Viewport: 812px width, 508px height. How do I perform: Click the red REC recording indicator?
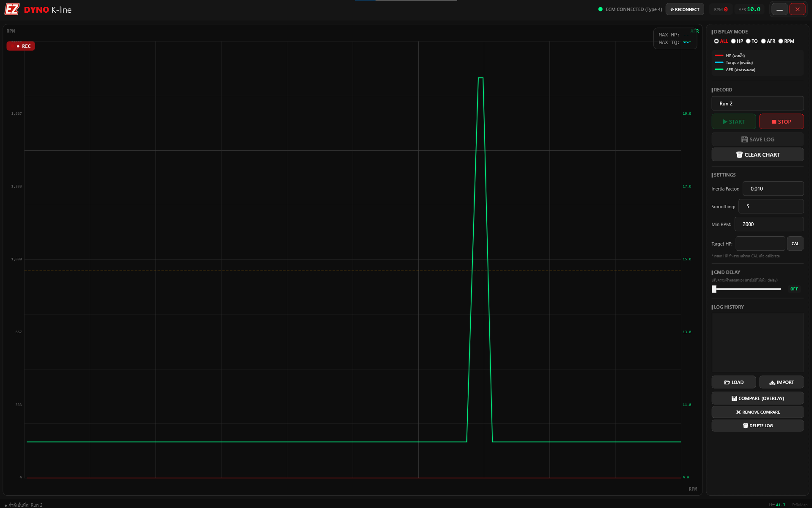coord(20,46)
